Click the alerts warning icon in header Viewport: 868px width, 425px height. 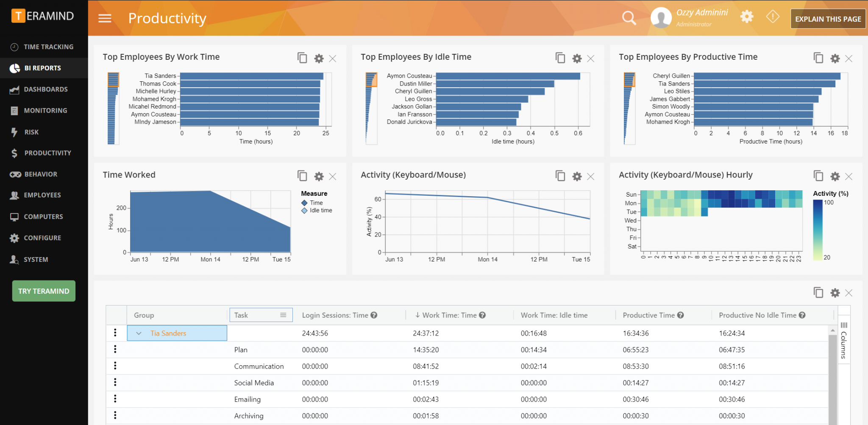pos(773,17)
